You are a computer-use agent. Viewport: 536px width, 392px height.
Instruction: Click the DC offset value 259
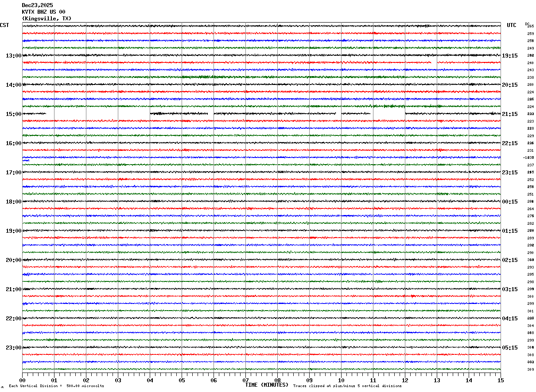pos(530,34)
